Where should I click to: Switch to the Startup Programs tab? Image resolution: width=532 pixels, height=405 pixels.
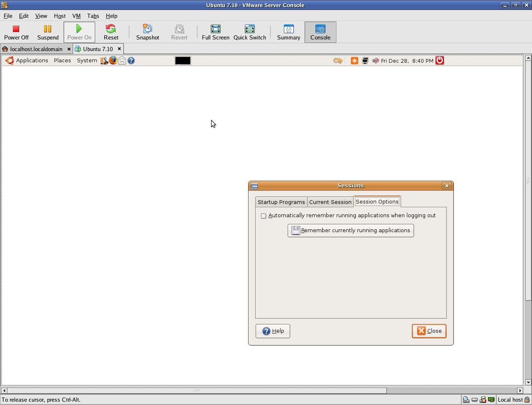pos(281,202)
